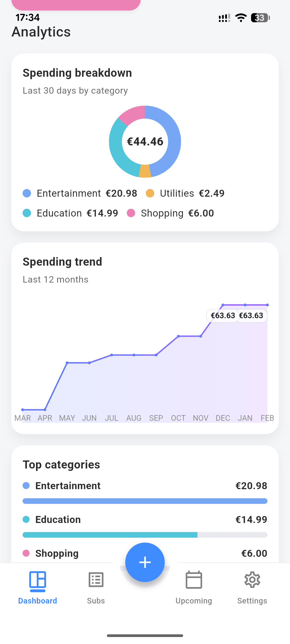Tap the JUN axis label
Screen dimensions: 290x644
pyautogui.click(x=89, y=418)
